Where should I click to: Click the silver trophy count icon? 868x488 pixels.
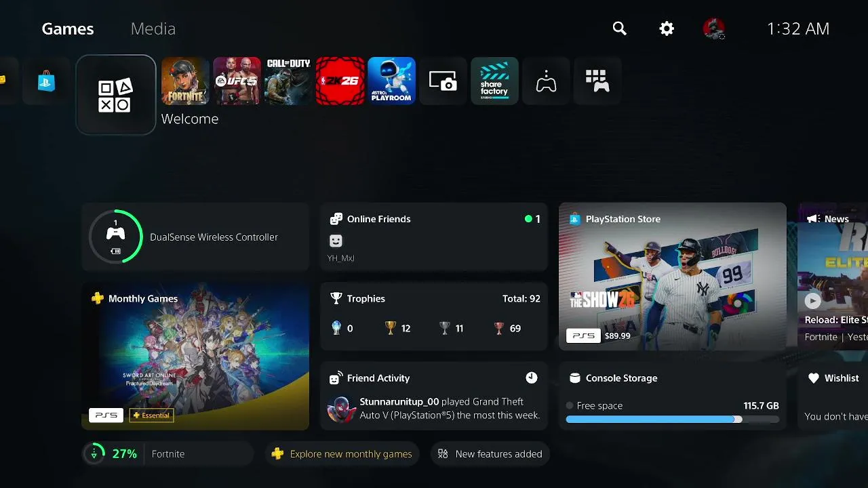(444, 328)
